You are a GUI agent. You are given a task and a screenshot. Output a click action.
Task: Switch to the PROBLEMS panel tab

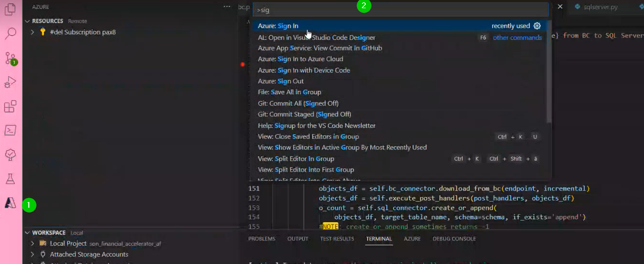[x=262, y=239]
